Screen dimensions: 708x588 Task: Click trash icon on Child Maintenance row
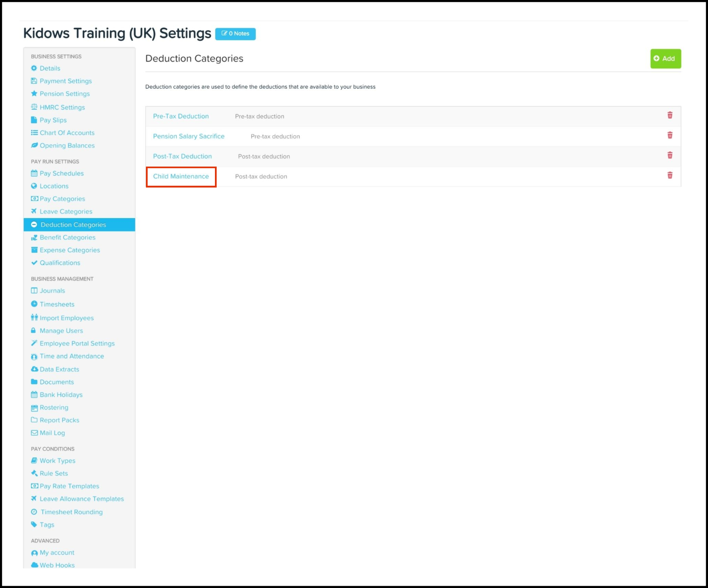point(670,176)
